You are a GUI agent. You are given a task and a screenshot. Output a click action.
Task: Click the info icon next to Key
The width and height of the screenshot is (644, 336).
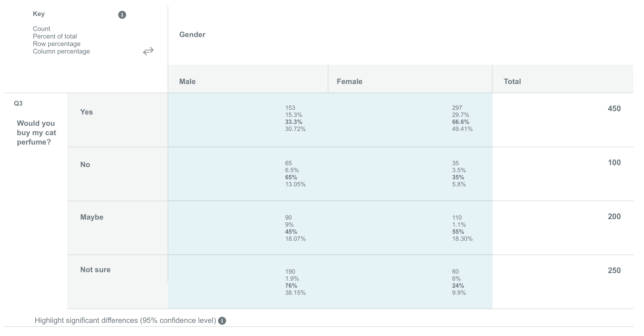point(122,15)
